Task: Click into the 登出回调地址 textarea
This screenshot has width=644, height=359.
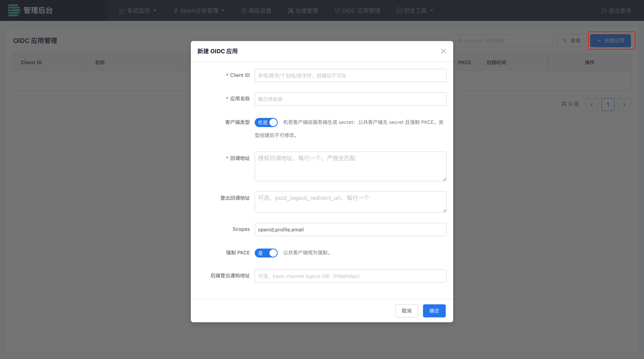Action: (x=351, y=202)
